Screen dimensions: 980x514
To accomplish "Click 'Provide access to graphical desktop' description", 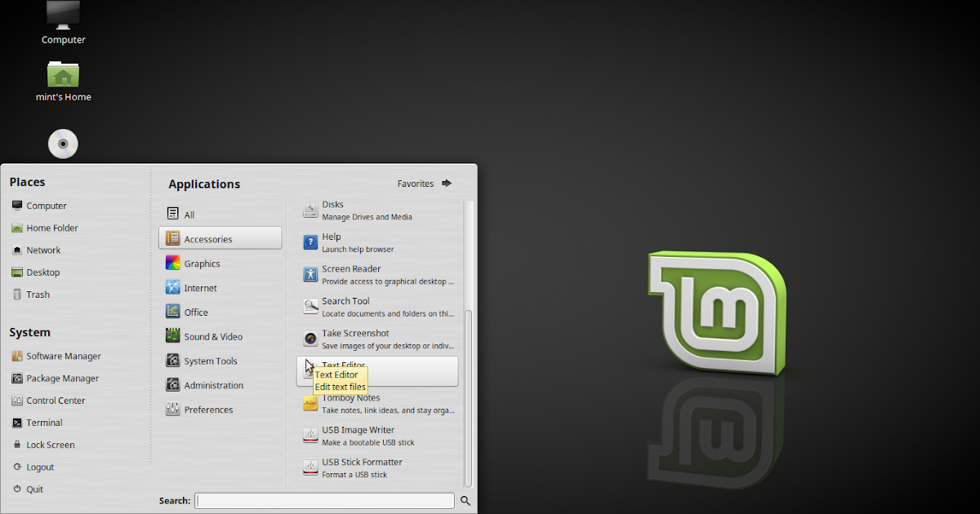I will click(x=388, y=281).
